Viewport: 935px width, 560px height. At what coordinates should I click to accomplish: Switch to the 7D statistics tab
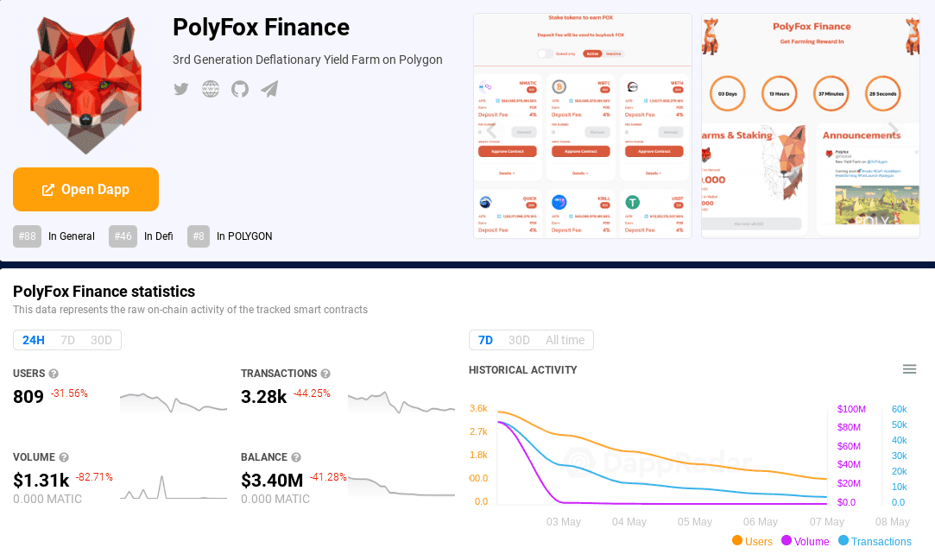(x=67, y=340)
